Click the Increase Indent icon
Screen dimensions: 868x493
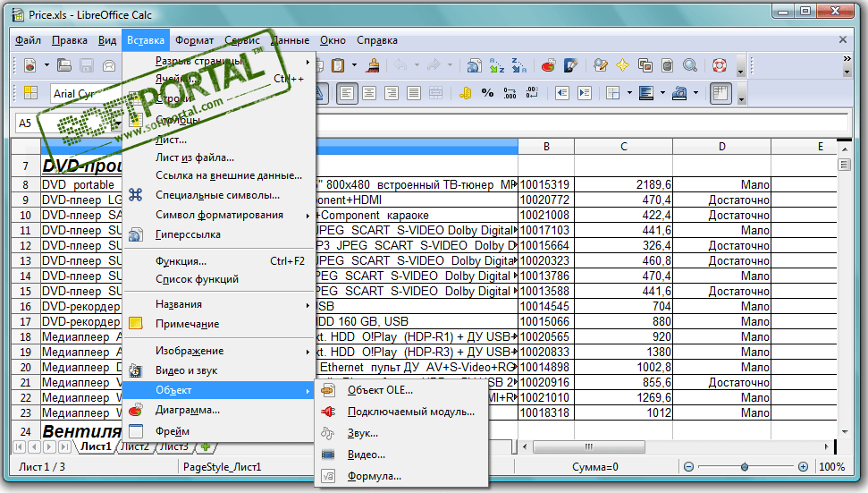click(585, 93)
